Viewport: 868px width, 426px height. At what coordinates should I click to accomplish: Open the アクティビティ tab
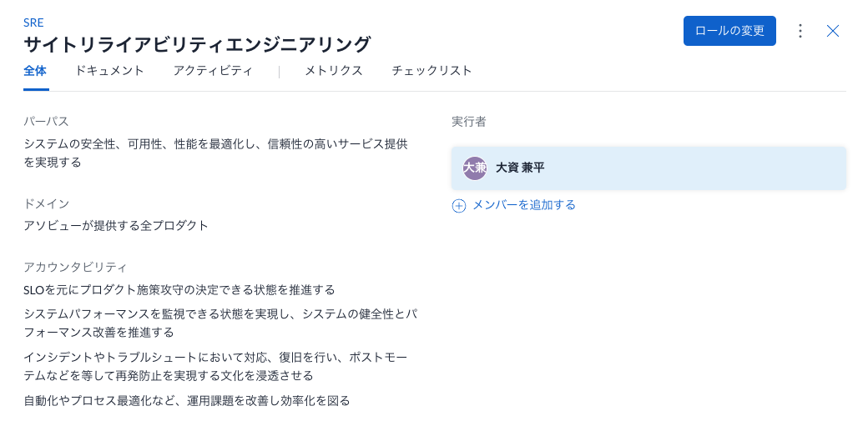pos(213,71)
